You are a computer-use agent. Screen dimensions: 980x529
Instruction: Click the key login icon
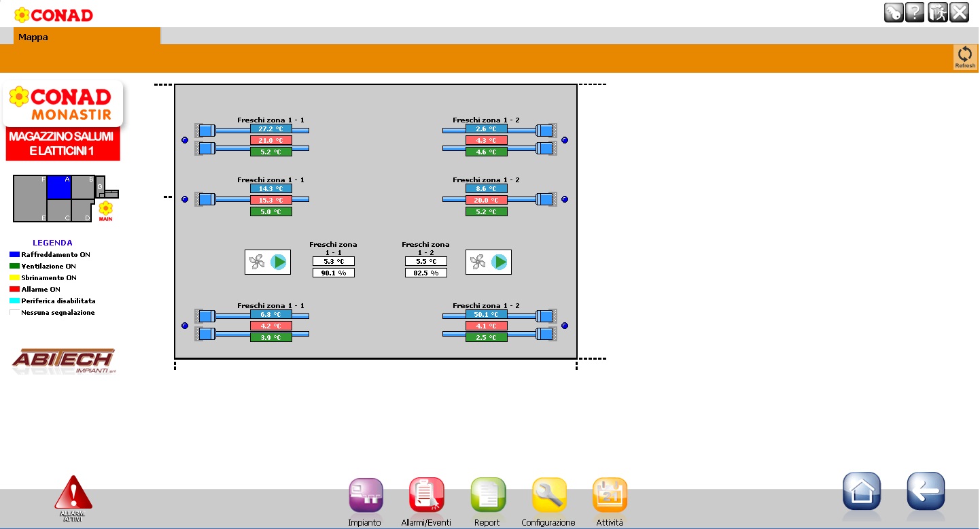(x=893, y=12)
